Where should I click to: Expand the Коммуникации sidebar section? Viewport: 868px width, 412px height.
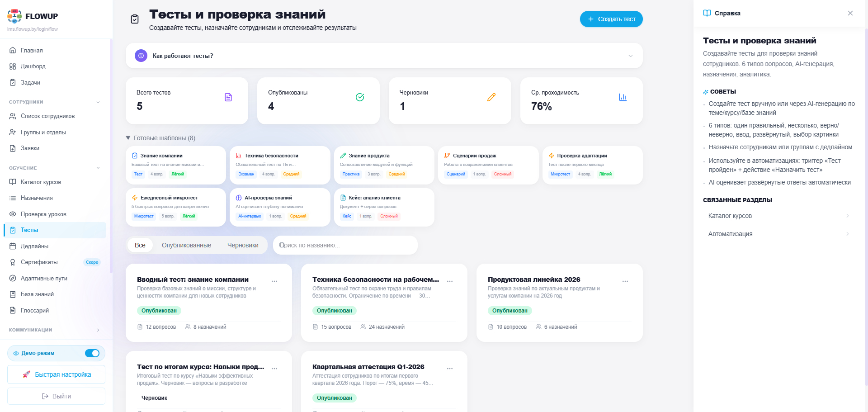[x=98, y=330]
